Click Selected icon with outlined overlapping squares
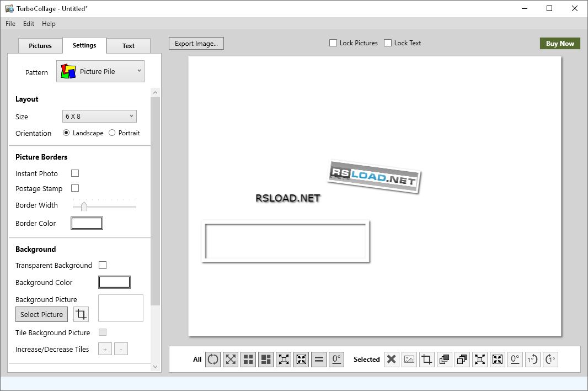 pos(462,360)
